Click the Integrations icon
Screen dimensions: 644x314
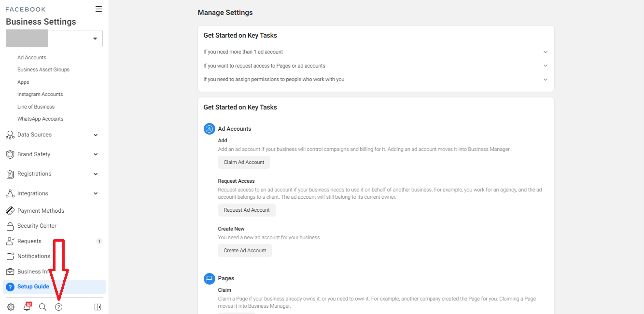coord(10,193)
